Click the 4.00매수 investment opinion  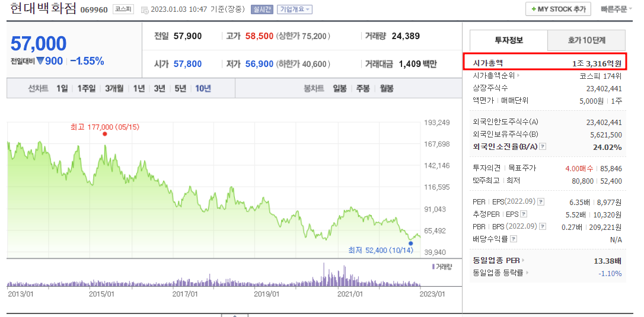[580, 168]
